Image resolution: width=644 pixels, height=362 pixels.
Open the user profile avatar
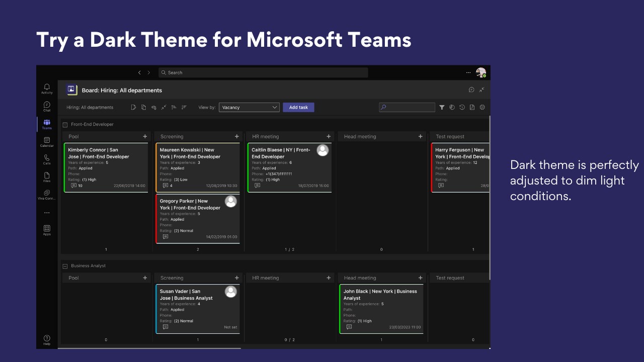[481, 72]
